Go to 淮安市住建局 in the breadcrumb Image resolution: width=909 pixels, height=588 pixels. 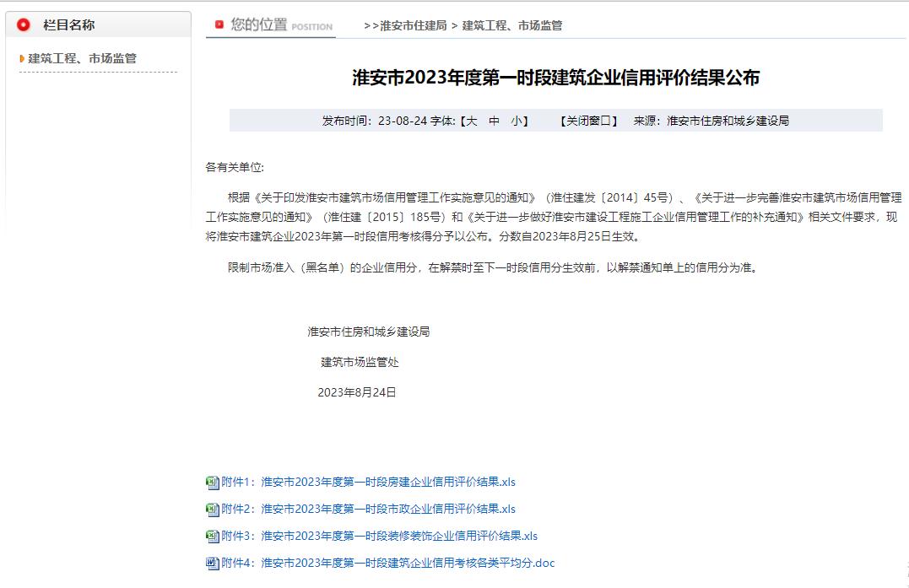414,25
